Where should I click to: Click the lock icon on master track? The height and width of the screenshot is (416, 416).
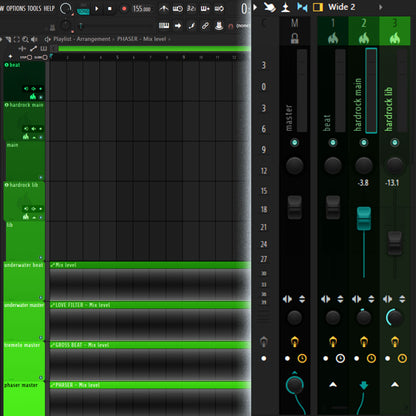point(295,38)
